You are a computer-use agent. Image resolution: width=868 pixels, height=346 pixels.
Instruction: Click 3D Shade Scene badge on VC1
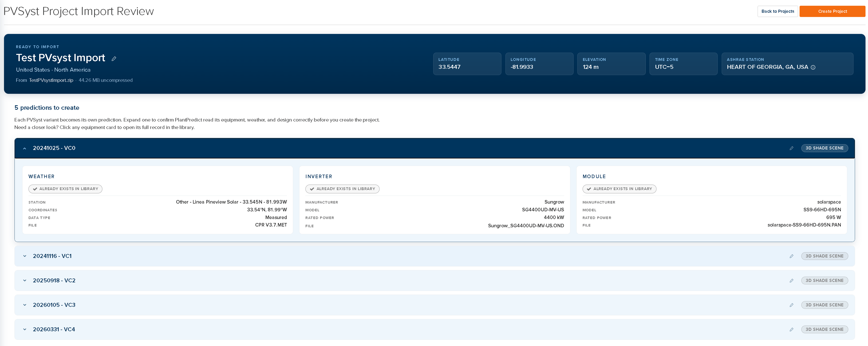tap(825, 256)
